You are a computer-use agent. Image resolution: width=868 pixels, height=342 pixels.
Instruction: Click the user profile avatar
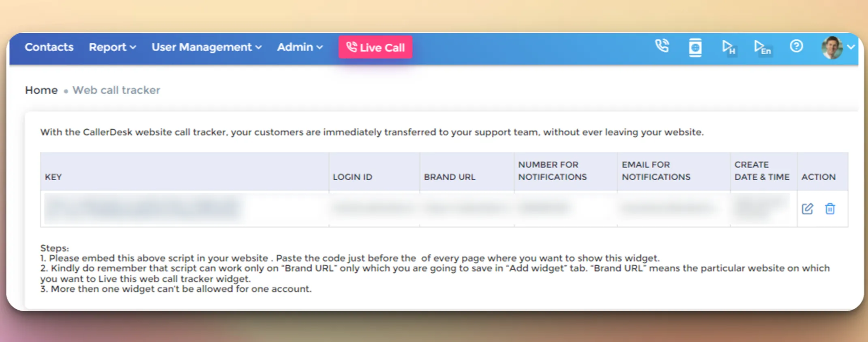point(832,47)
